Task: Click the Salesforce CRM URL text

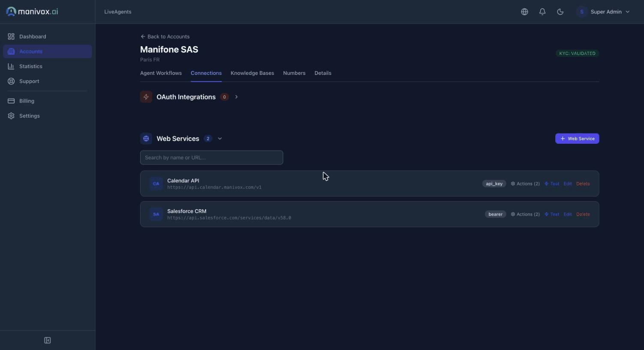Action: tap(229, 218)
